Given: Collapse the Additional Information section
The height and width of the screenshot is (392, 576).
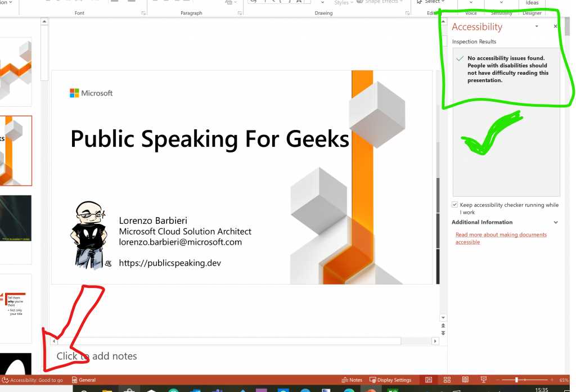Looking at the screenshot, I should click(556, 222).
